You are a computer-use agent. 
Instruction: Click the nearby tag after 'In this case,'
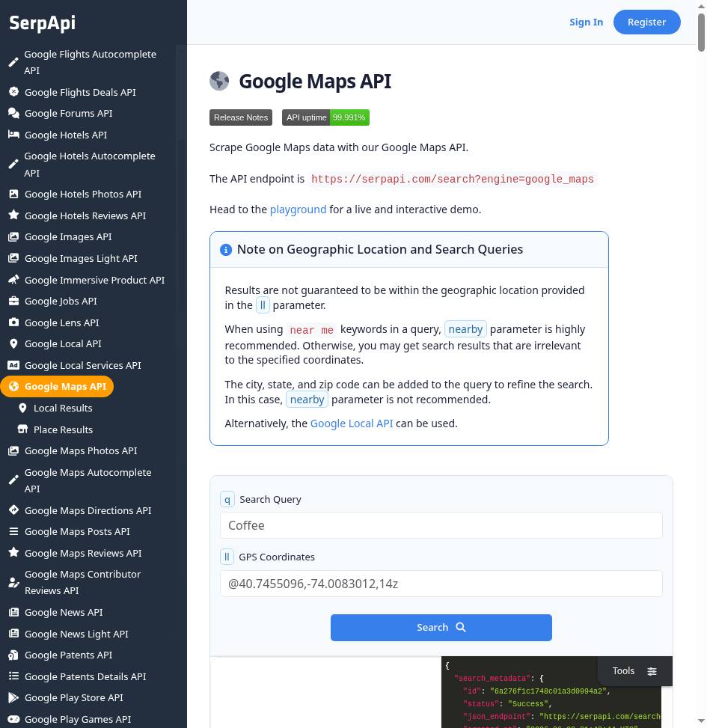click(307, 400)
